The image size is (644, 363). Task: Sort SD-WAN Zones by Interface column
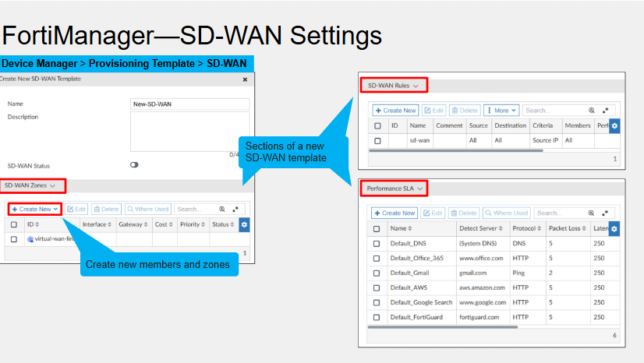click(x=97, y=225)
